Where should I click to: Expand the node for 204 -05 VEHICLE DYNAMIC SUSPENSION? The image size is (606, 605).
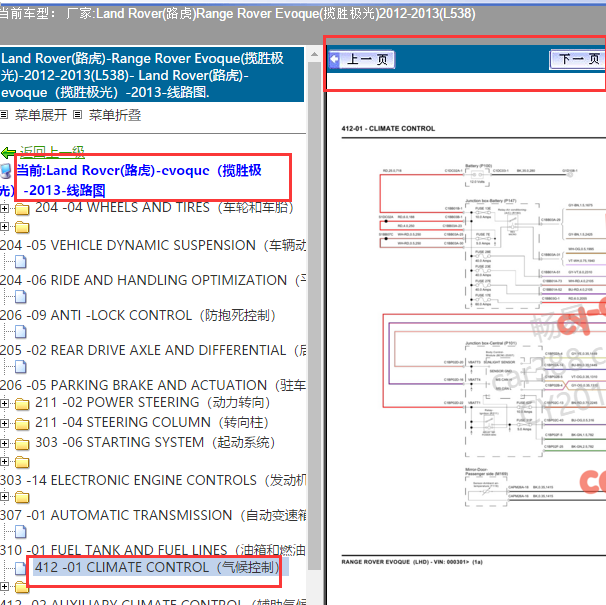[x=4, y=226]
